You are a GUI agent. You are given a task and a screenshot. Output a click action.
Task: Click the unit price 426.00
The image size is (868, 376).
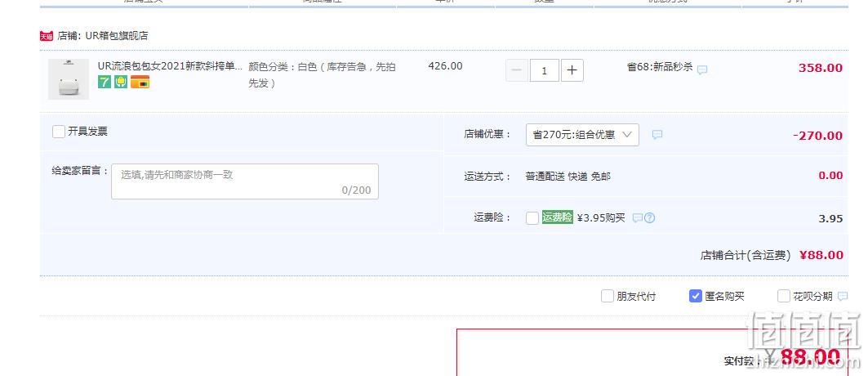pos(446,66)
